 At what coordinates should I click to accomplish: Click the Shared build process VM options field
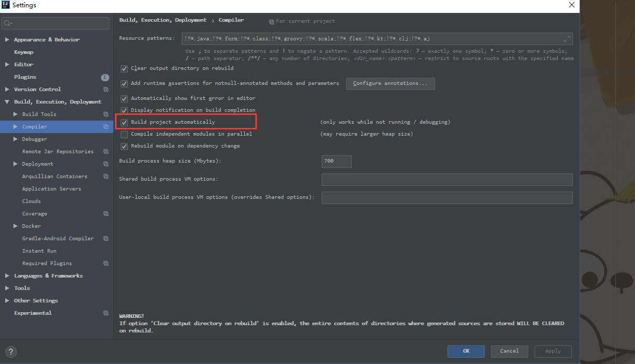(446, 179)
